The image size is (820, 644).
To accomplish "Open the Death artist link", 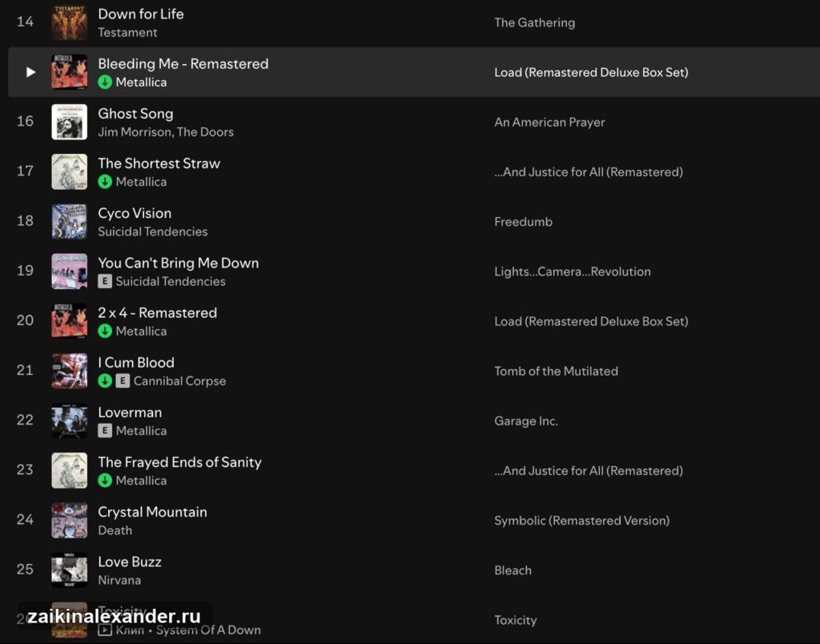I will (115, 530).
